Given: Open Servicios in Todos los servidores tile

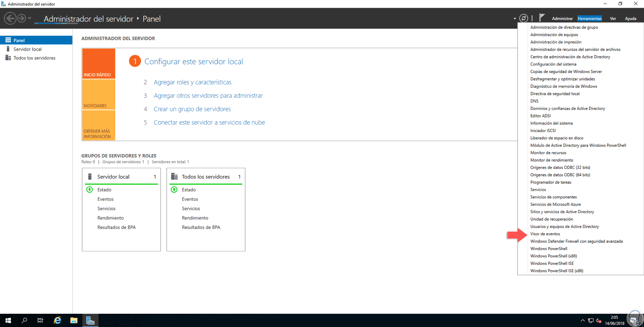Looking at the screenshot, I should [191, 208].
